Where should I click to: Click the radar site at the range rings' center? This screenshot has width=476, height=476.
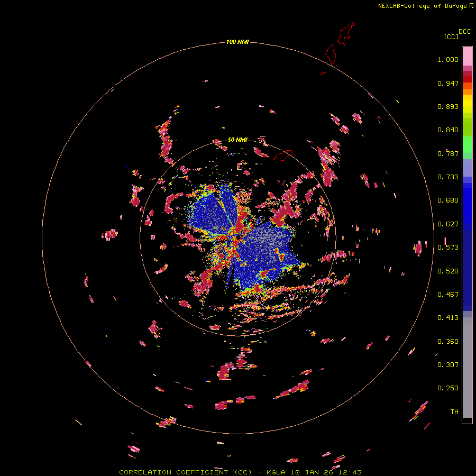(x=239, y=236)
